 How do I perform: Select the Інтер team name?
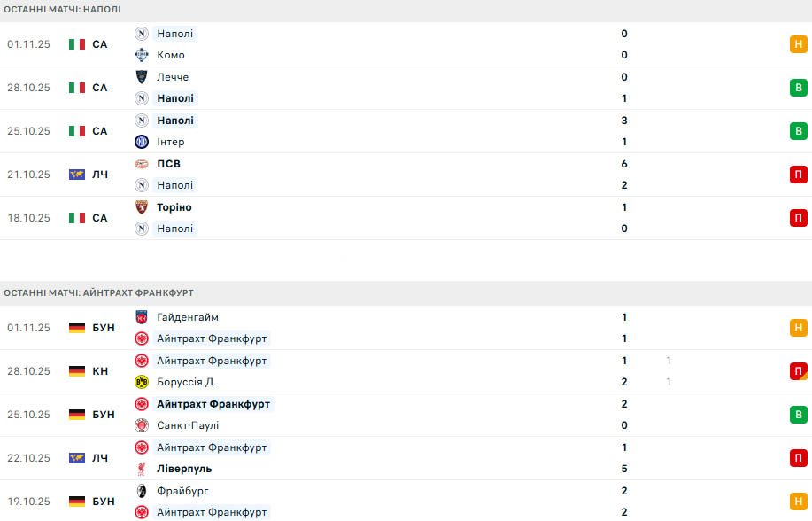171,142
